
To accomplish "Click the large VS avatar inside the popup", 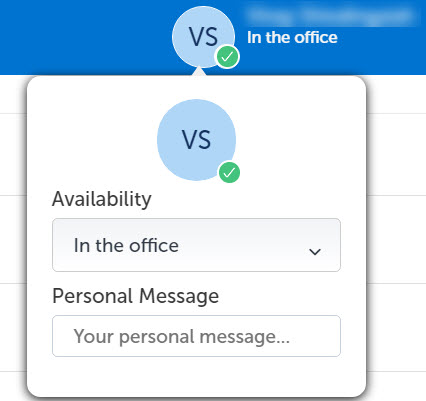I will tap(197, 140).
